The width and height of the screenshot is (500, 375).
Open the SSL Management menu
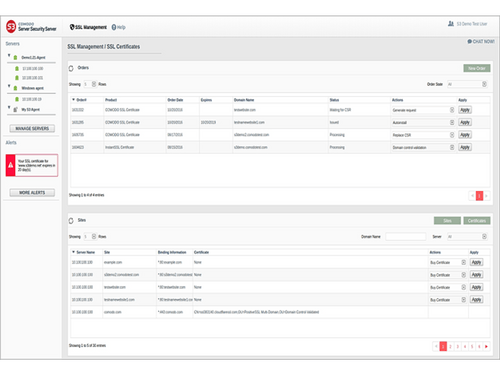pyautogui.click(x=88, y=27)
